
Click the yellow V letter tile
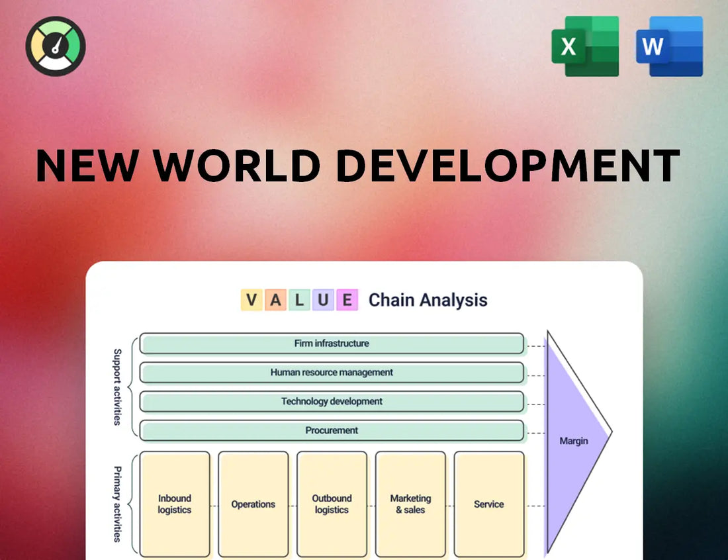[251, 300]
